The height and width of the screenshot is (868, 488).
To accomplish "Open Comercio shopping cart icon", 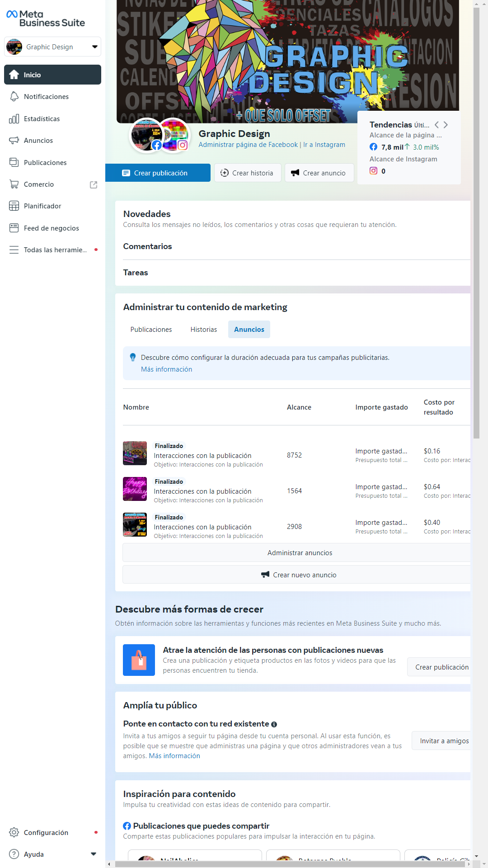I will click(x=14, y=184).
